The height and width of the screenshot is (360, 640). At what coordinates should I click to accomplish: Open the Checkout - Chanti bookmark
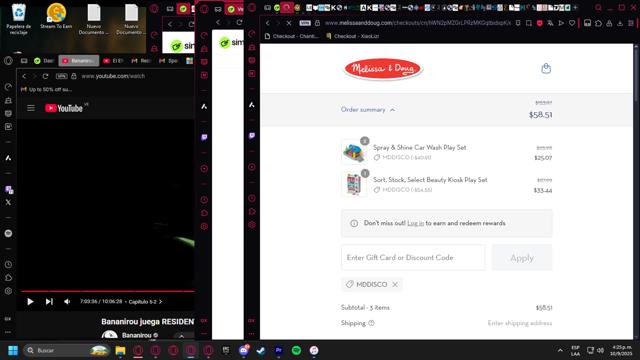pos(291,36)
